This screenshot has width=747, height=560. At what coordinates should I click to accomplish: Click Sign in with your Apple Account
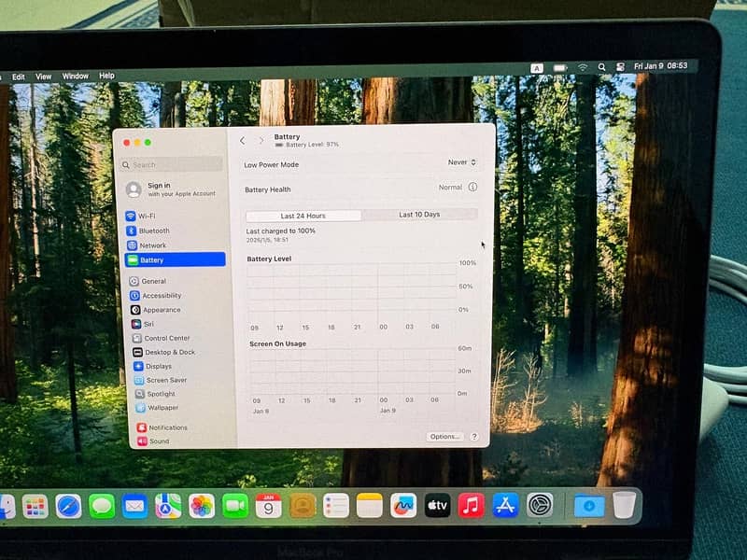pos(172,189)
